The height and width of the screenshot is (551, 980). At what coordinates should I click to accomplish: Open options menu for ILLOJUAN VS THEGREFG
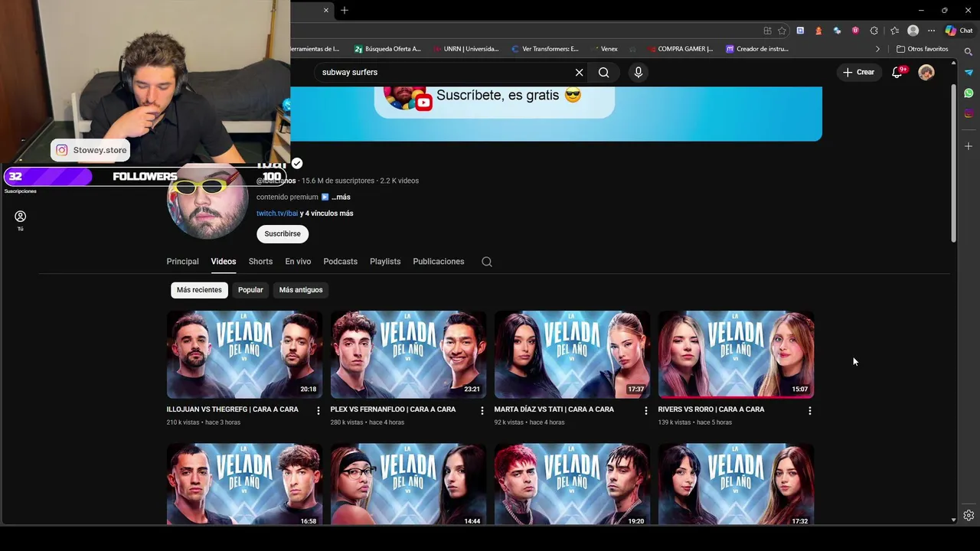318,411
